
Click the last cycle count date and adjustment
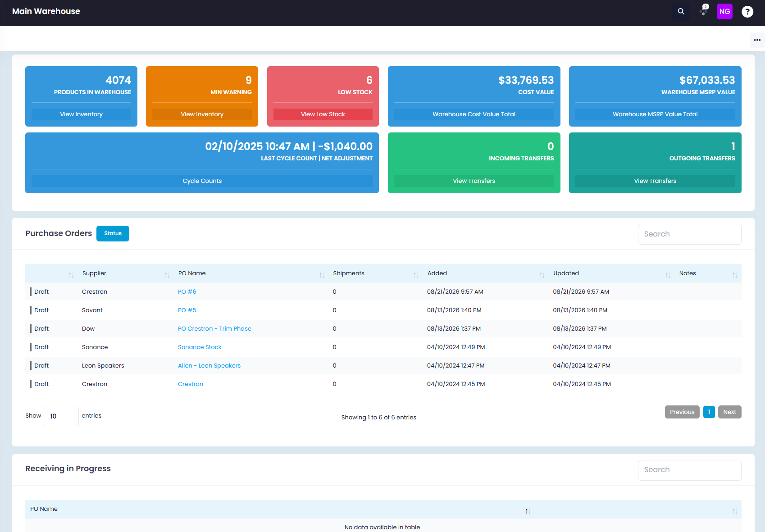[289, 146]
